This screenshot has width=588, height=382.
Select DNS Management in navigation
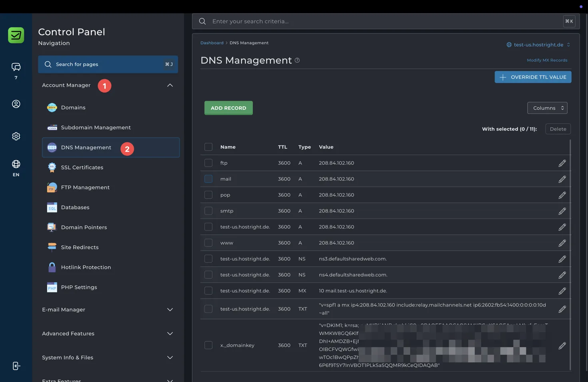[111, 147]
